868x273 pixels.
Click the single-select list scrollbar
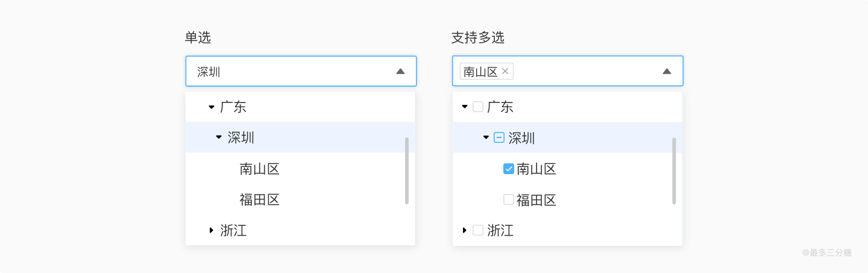(407, 171)
